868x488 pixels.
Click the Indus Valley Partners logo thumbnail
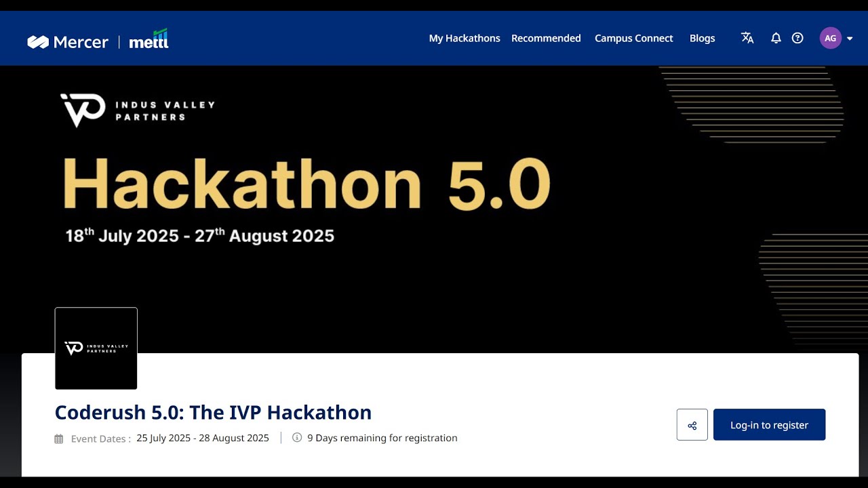point(96,348)
